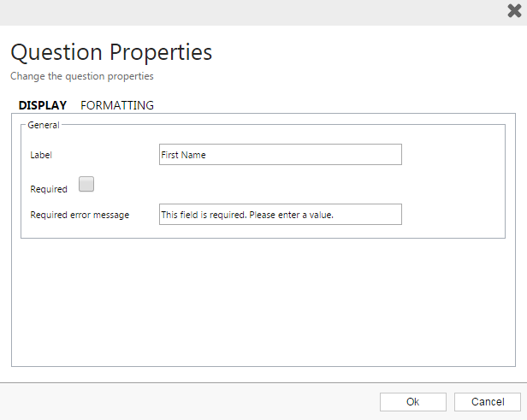This screenshot has width=527, height=420.
Task: Click the "Required" caption text
Action: 49,189
